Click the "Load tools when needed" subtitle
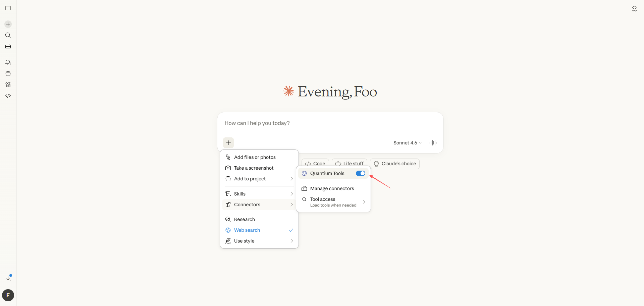 pos(333,205)
